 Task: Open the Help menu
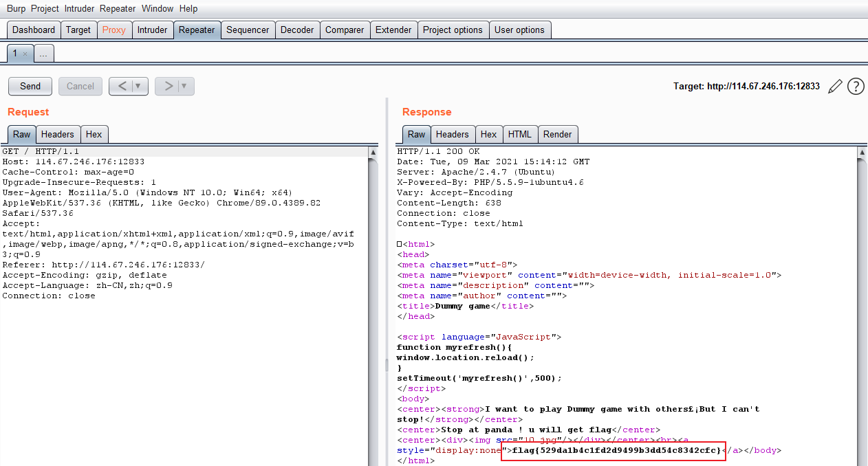(x=188, y=9)
